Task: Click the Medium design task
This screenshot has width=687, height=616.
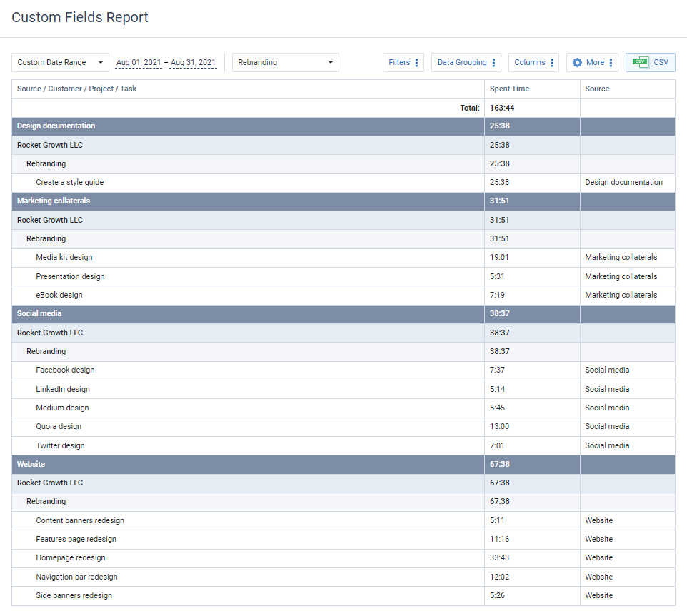Action: tap(62, 408)
